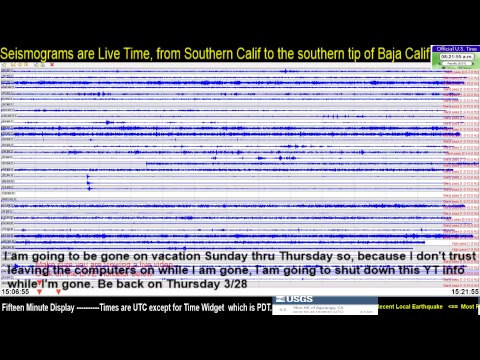The height and width of the screenshot is (360, 480).
Task: Click the USGS logo in earthquake widget
Action: (x=294, y=299)
